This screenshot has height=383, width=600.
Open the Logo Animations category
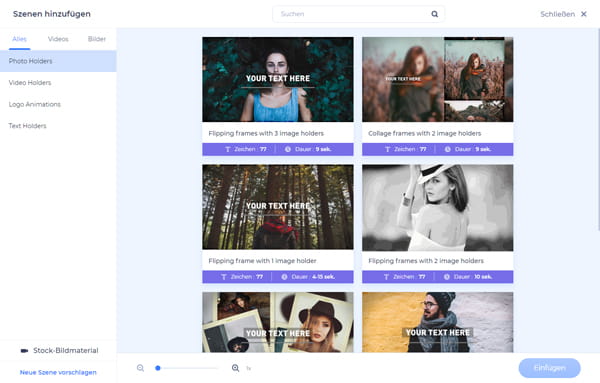pos(58,104)
